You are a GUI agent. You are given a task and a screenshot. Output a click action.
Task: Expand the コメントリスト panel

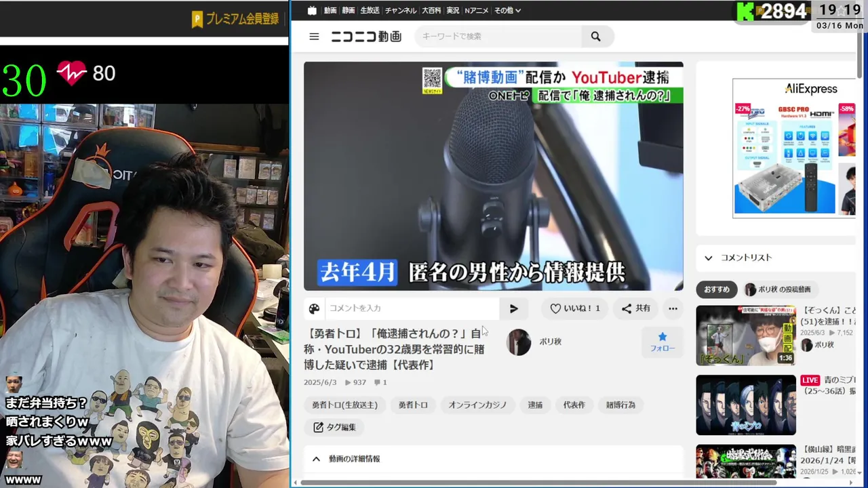pos(776,258)
